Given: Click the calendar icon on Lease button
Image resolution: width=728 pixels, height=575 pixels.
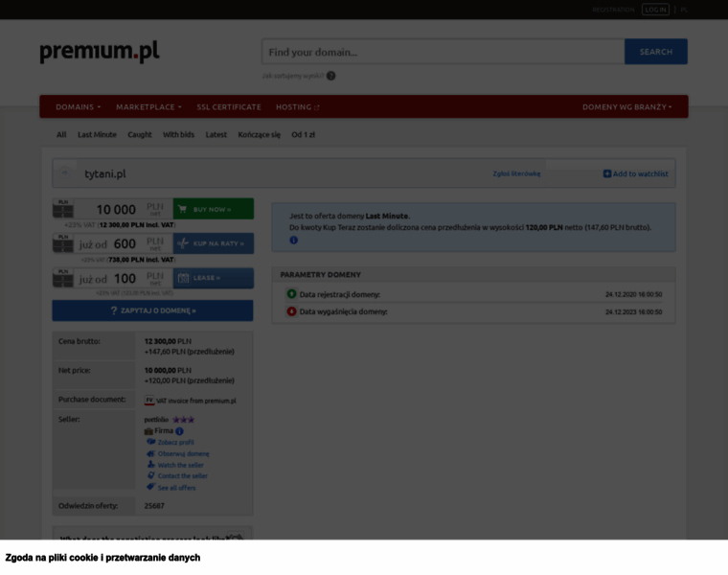Looking at the screenshot, I should point(183,278).
